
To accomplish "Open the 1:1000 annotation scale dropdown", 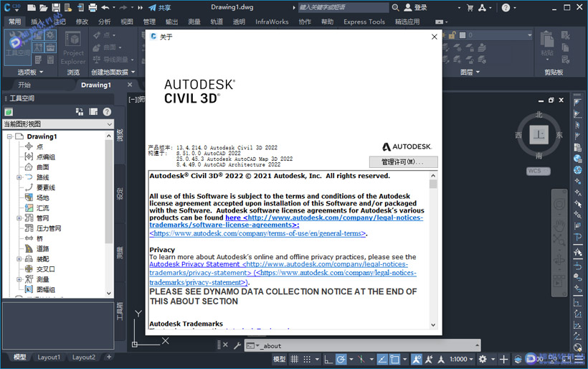I will (461, 359).
